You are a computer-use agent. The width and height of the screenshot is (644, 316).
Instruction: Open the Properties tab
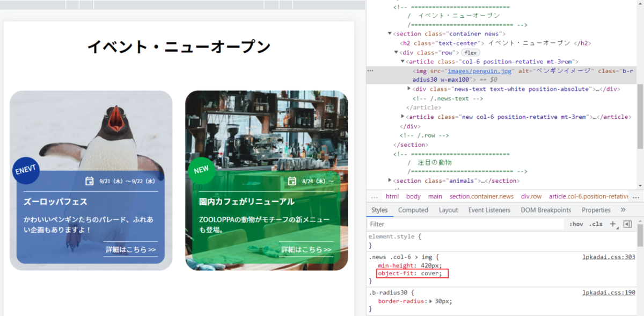tap(596, 210)
